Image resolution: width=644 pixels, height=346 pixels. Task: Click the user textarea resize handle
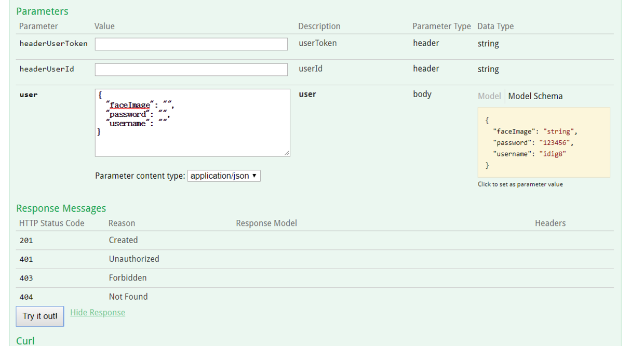pos(287,153)
